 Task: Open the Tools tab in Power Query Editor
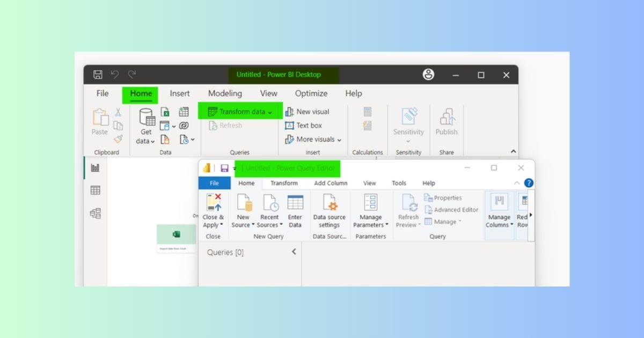[399, 183]
